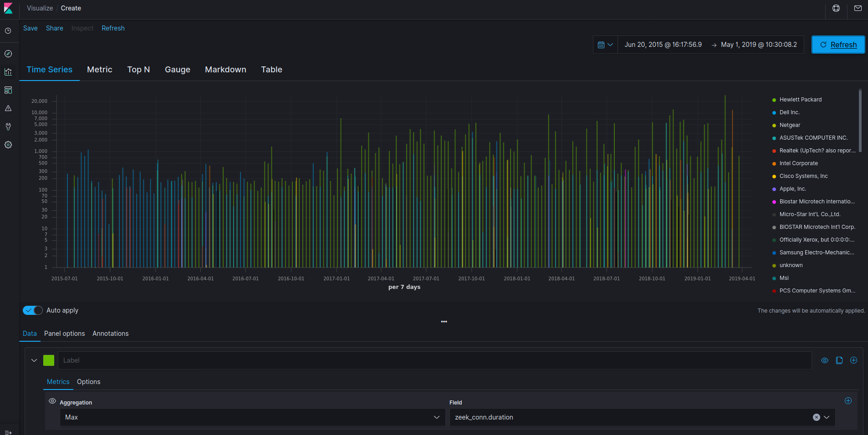Open Discover from the sidebar

pyautogui.click(x=8, y=53)
